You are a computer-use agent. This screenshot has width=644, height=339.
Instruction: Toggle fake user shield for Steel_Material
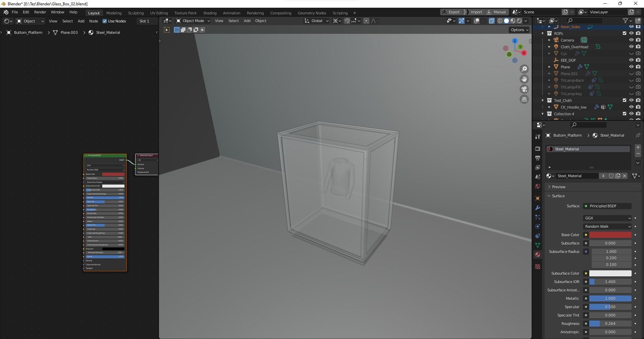coord(611,176)
